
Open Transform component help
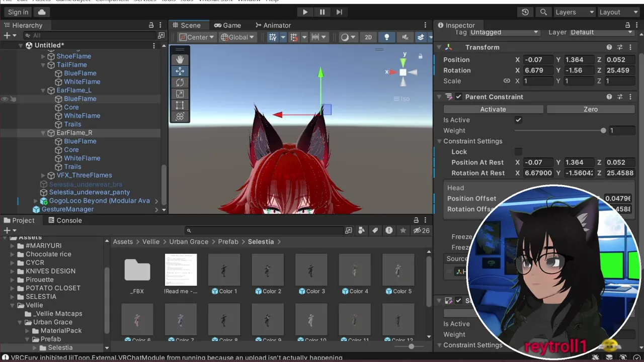[x=609, y=47]
